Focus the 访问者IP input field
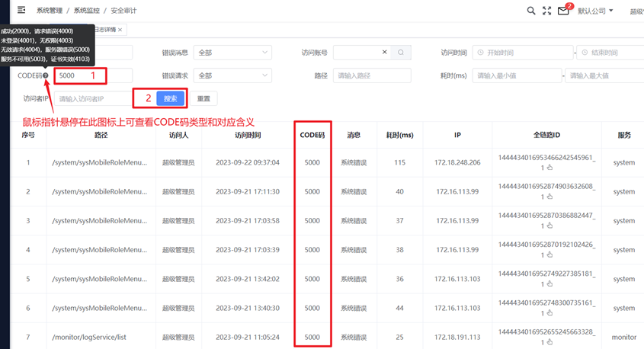The width and height of the screenshot is (644, 349). click(93, 98)
